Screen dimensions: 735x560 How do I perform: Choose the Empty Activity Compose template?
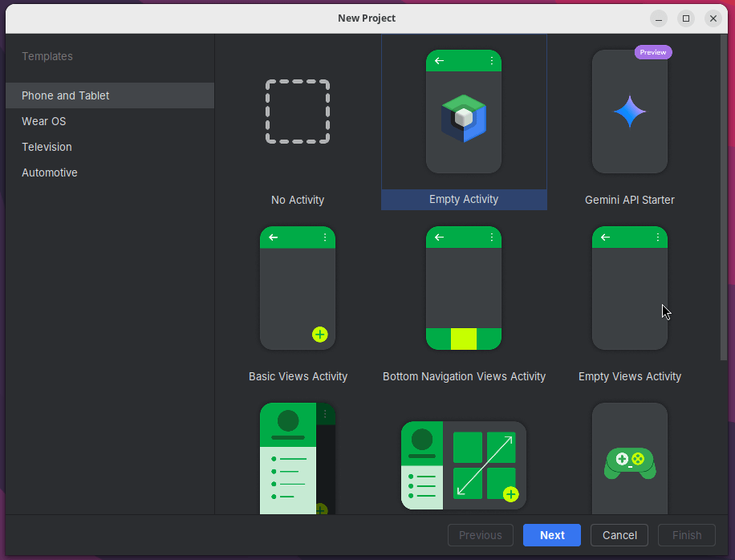(464, 112)
